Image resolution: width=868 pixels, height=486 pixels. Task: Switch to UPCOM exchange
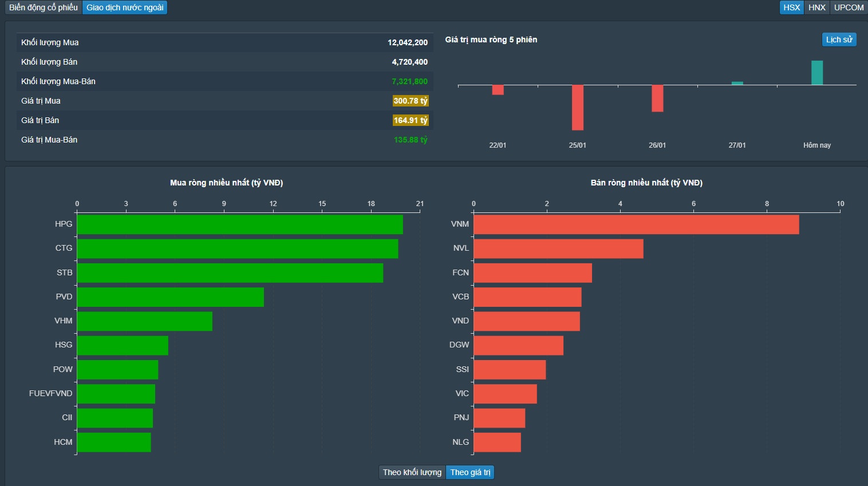[849, 7]
